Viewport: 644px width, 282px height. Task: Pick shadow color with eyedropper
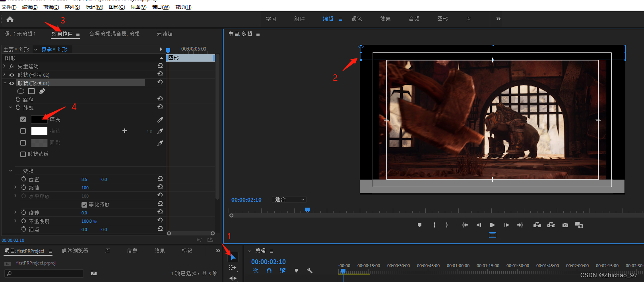point(160,143)
